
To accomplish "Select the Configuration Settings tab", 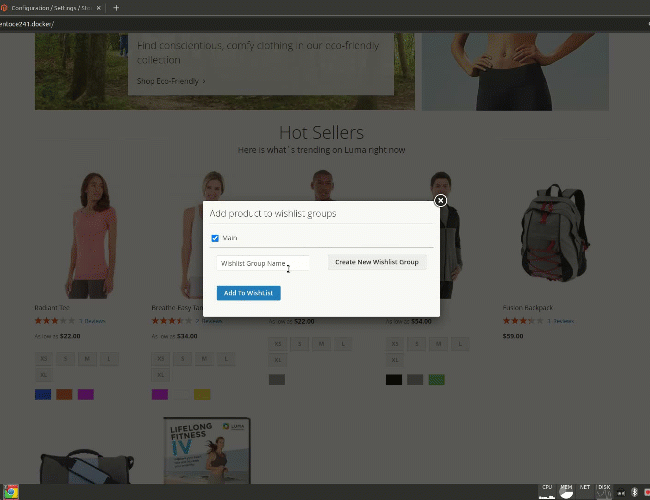I will coord(50,7).
